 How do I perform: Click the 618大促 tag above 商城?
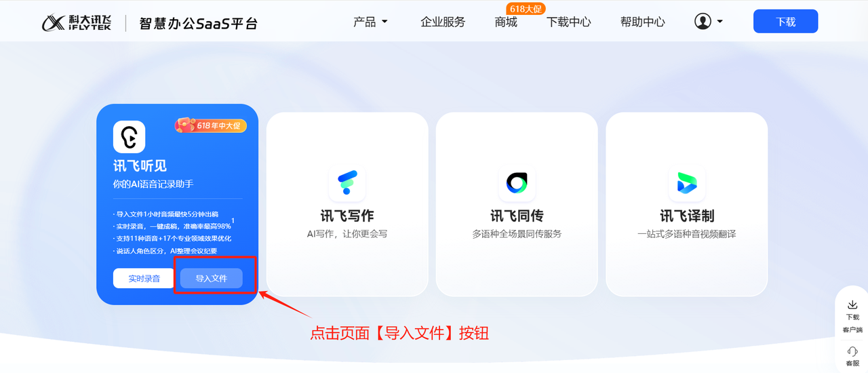pos(526,9)
